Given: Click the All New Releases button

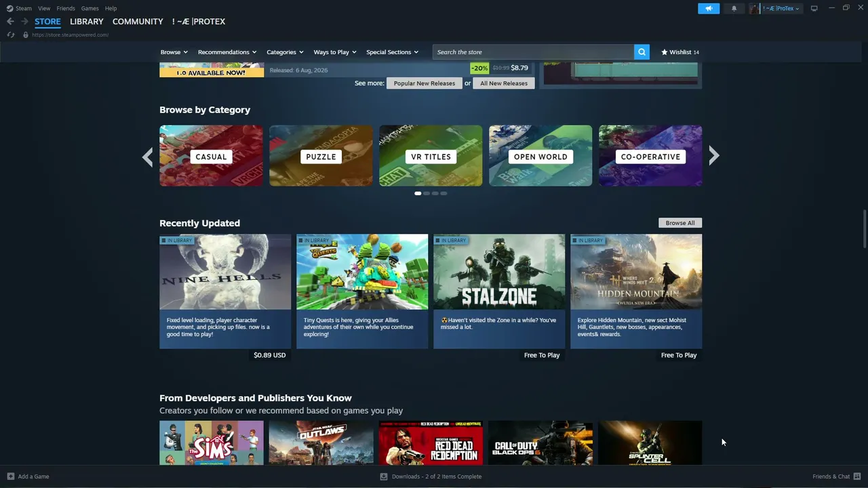Looking at the screenshot, I should coord(504,83).
